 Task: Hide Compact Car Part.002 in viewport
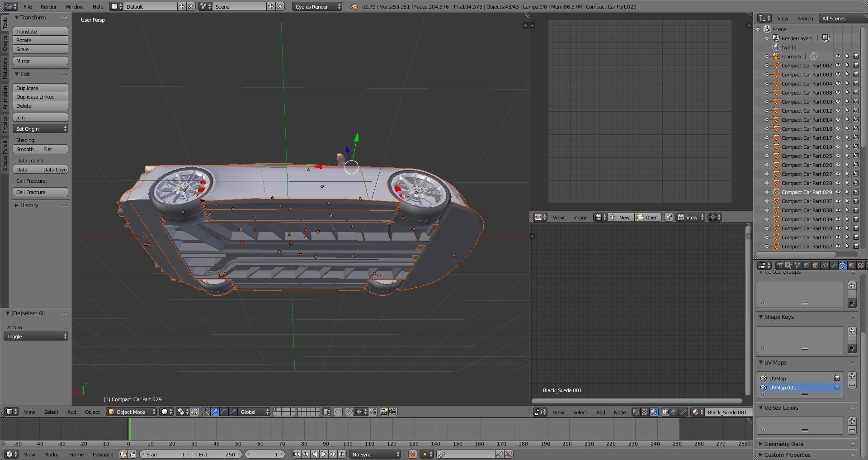(838, 66)
